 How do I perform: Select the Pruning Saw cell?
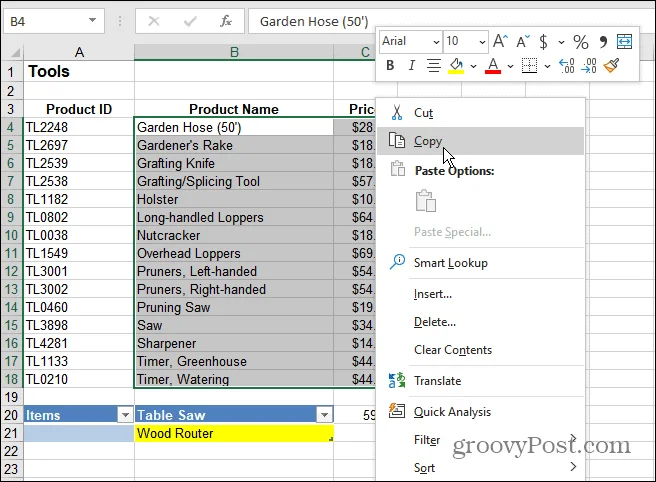(234, 307)
